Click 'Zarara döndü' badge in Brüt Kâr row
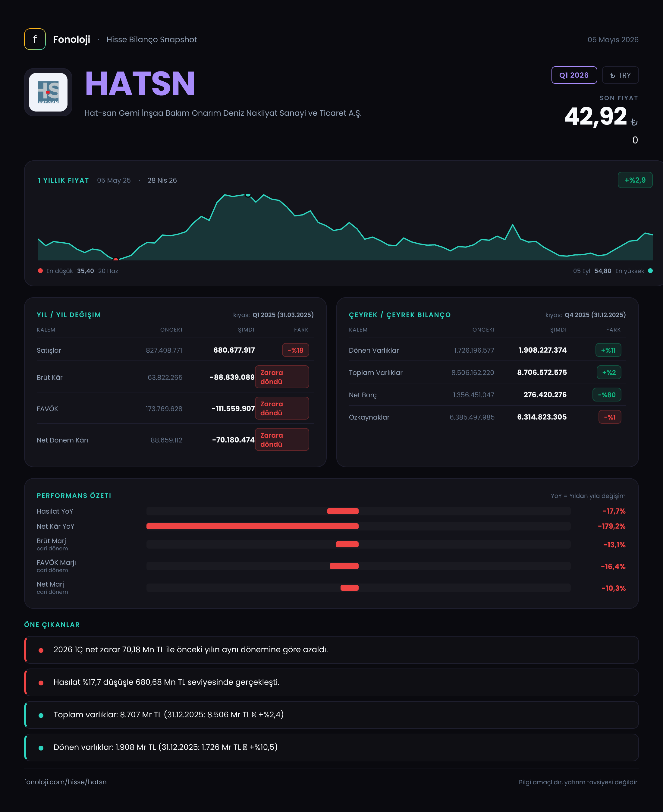 [282, 377]
